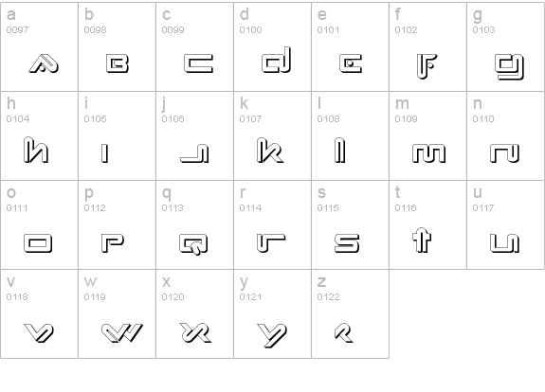This screenshot has height=392, width=545.
Task: Click the u glyph labeled 0117
Action: coord(506,224)
